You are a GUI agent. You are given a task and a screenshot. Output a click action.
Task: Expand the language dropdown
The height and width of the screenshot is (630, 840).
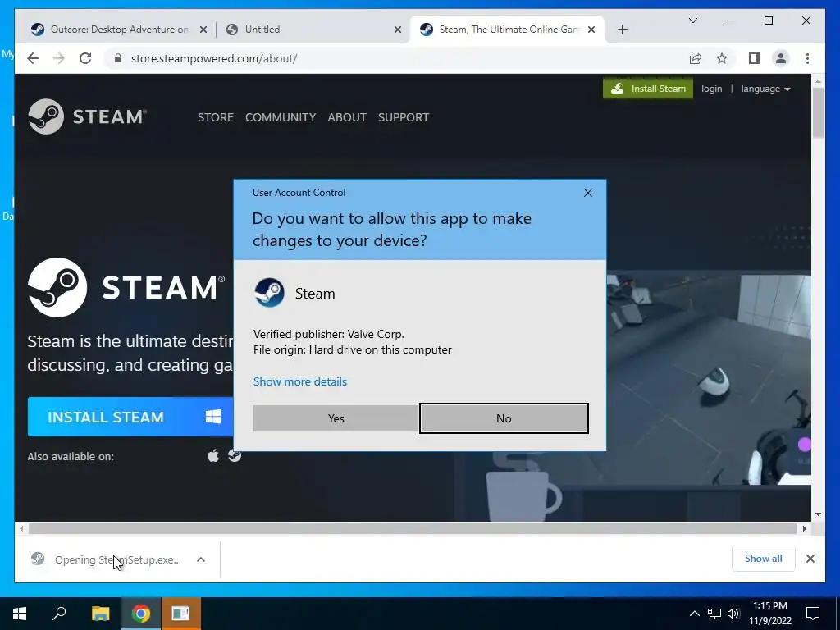(x=765, y=89)
